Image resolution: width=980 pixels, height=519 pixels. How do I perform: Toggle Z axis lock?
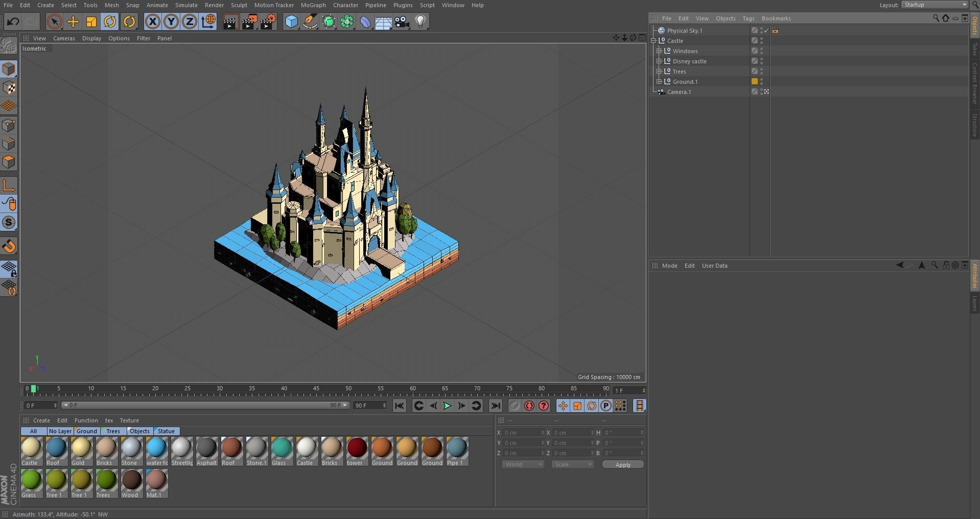click(x=190, y=21)
